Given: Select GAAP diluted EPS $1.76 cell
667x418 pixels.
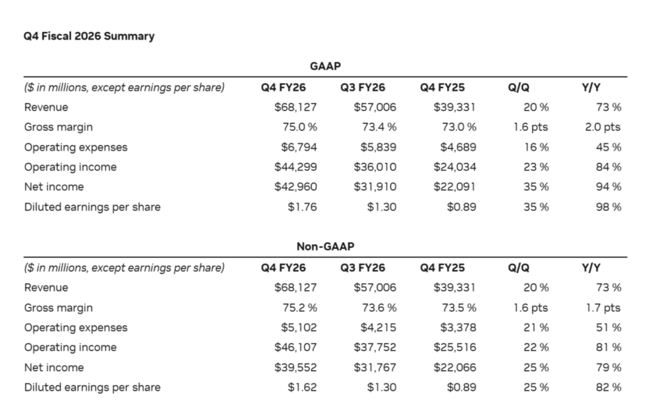Looking at the screenshot, I should pyautogui.click(x=290, y=207).
